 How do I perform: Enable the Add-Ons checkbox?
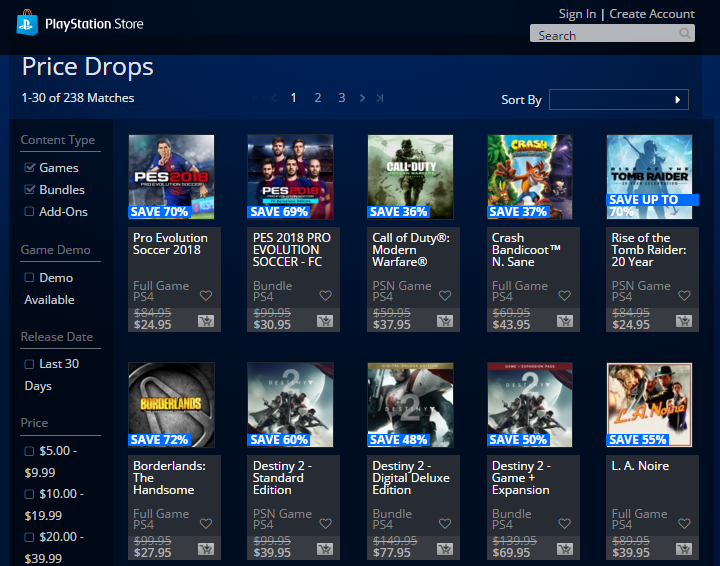pos(29,212)
